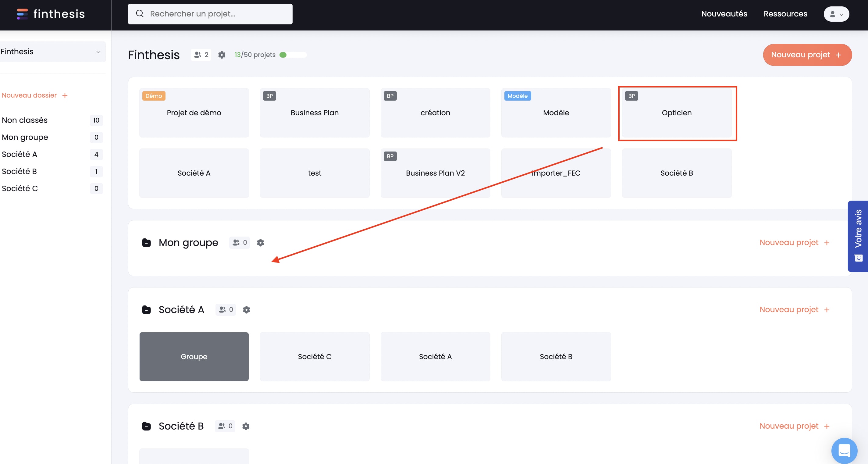Open the Importer_FEC project card
Viewport: 868px width, 464px height.
tap(556, 173)
